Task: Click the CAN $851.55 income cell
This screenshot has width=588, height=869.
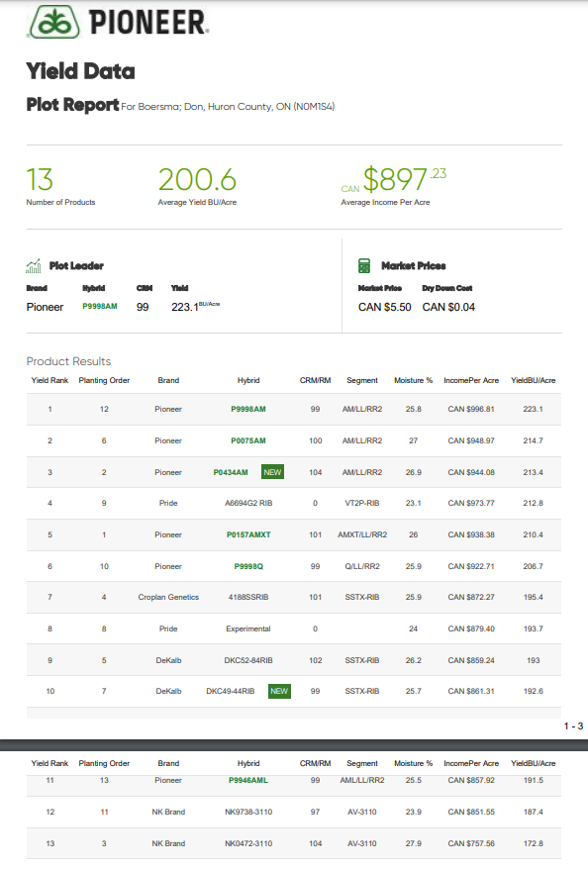Action: (471, 812)
